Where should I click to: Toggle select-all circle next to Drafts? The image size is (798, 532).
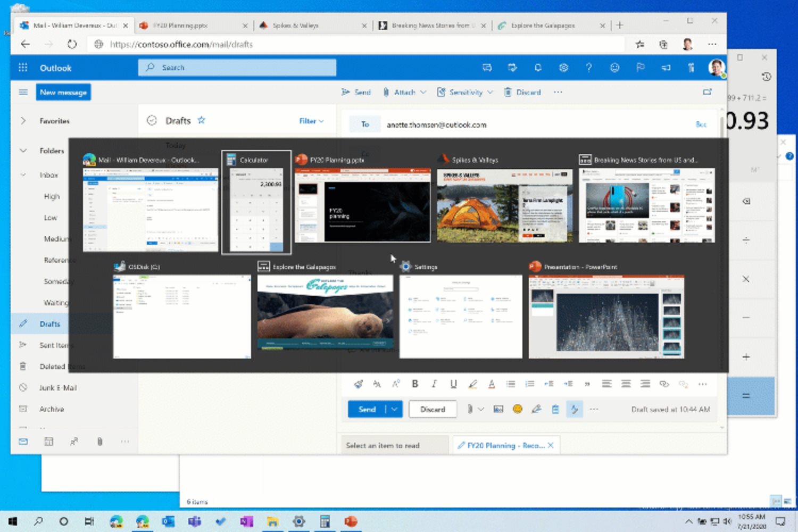[152, 120]
